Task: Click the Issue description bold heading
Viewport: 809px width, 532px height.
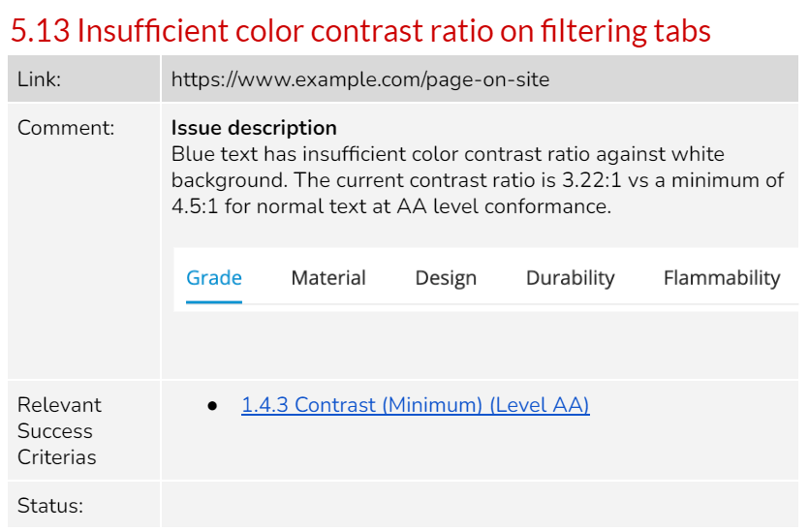Action: click(254, 128)
